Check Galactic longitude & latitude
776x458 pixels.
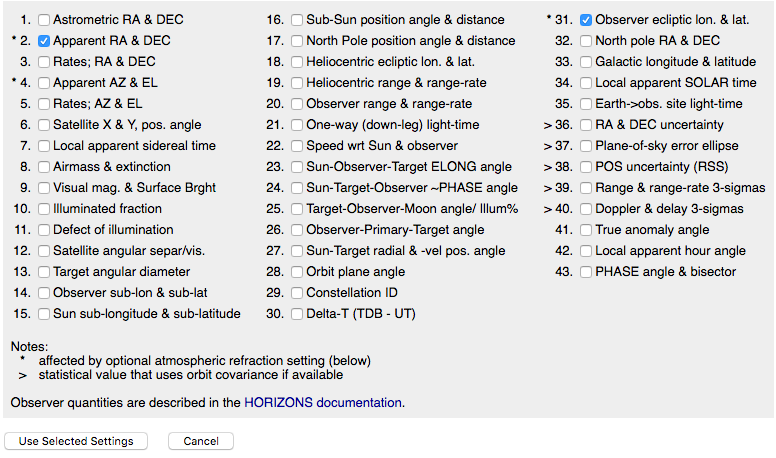click(586, 62)
